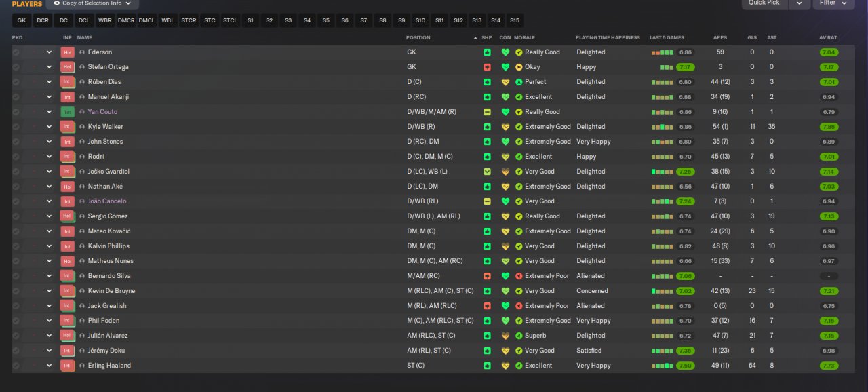Sort by the Morale column header

(524, 38)
